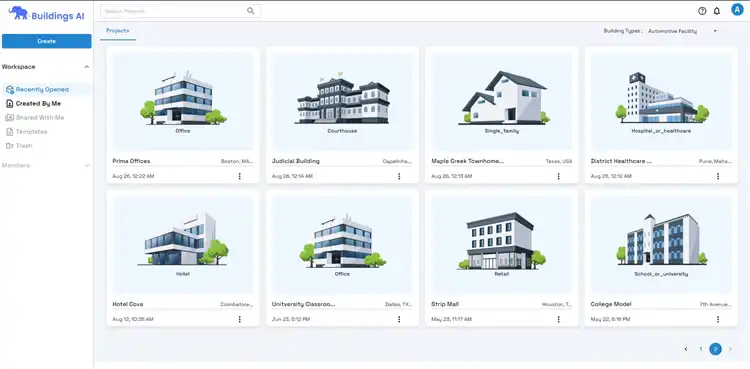
Task: Click the Boston, MA location text
Action: (237, 162)
